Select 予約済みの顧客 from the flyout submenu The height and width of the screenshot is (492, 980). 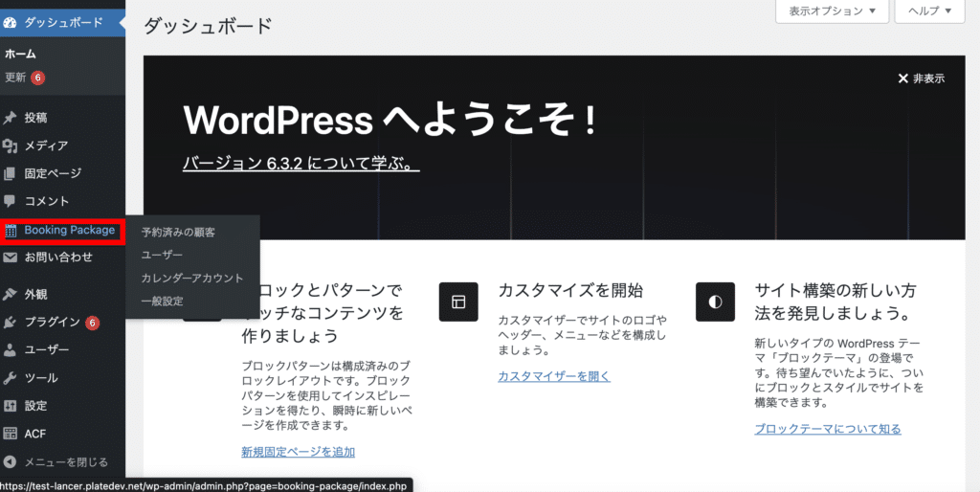tap(178, 233)
